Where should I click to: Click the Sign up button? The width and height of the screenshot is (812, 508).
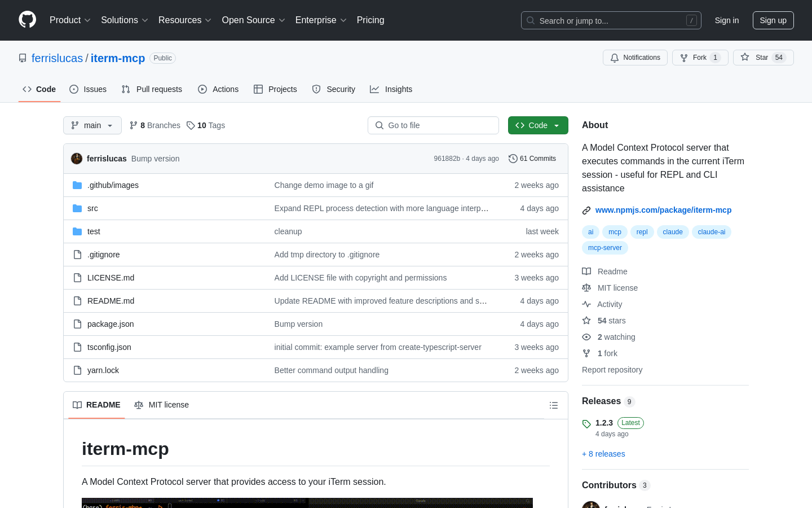773,20
